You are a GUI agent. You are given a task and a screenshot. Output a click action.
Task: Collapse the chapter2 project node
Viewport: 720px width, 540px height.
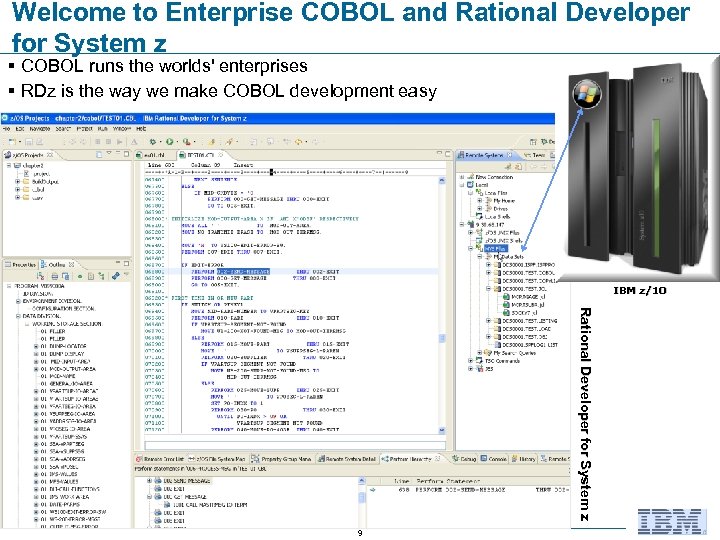(8, 165)
